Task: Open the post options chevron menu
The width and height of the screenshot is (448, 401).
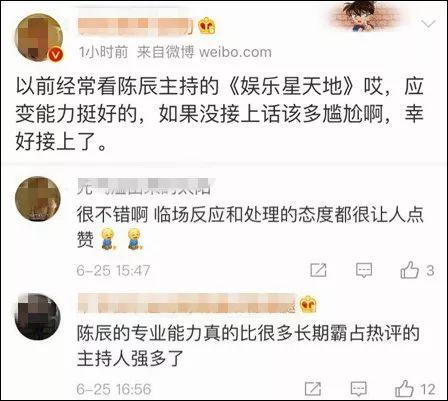Action: coord(428,24)
